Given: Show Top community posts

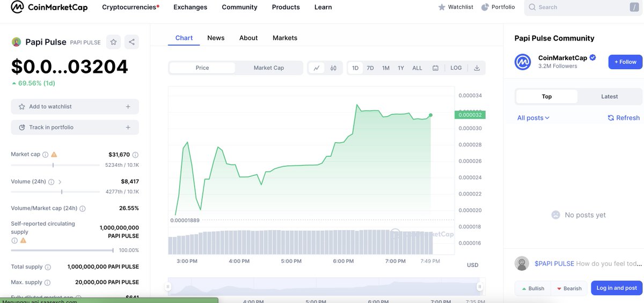Looking at the screenshot, I should point(547,97).
